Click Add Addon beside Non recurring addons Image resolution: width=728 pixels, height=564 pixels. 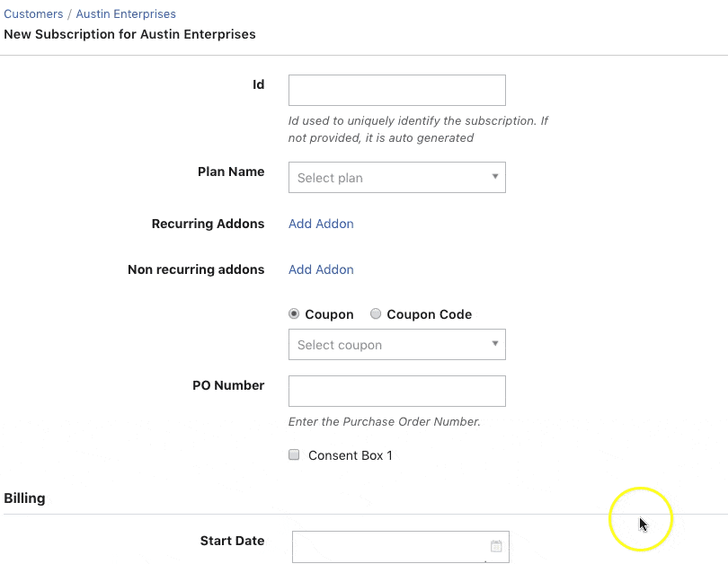321,269
